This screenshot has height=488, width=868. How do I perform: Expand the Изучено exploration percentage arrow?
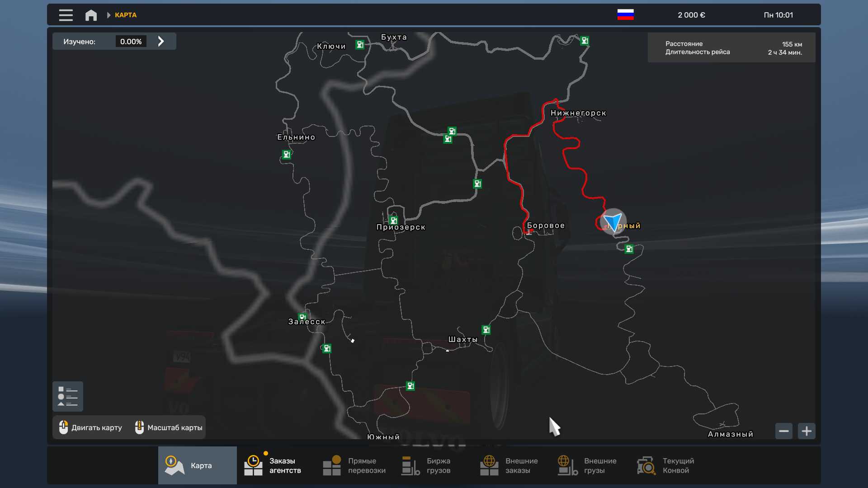(x=161, y=41)
